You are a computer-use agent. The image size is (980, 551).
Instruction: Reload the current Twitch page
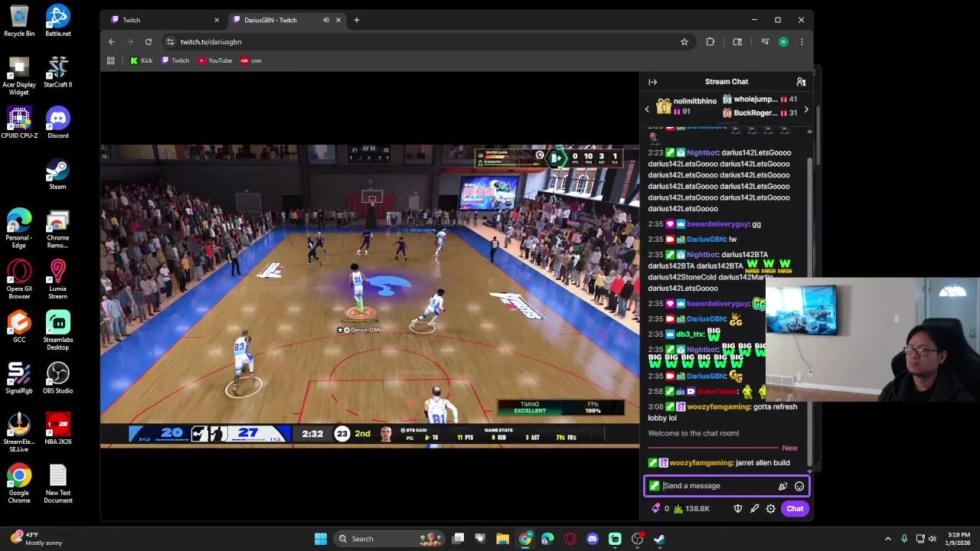(x=149, y=41)
